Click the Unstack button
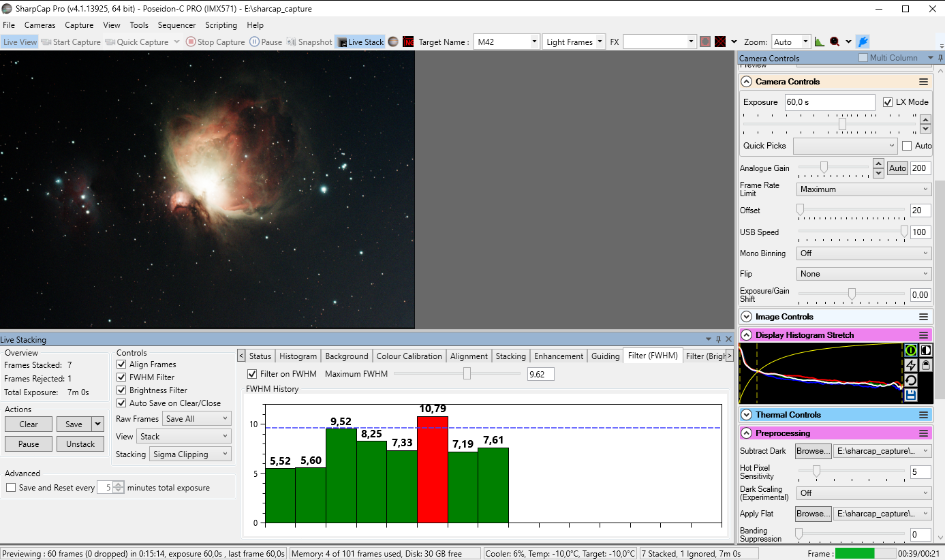 point(80,444)
